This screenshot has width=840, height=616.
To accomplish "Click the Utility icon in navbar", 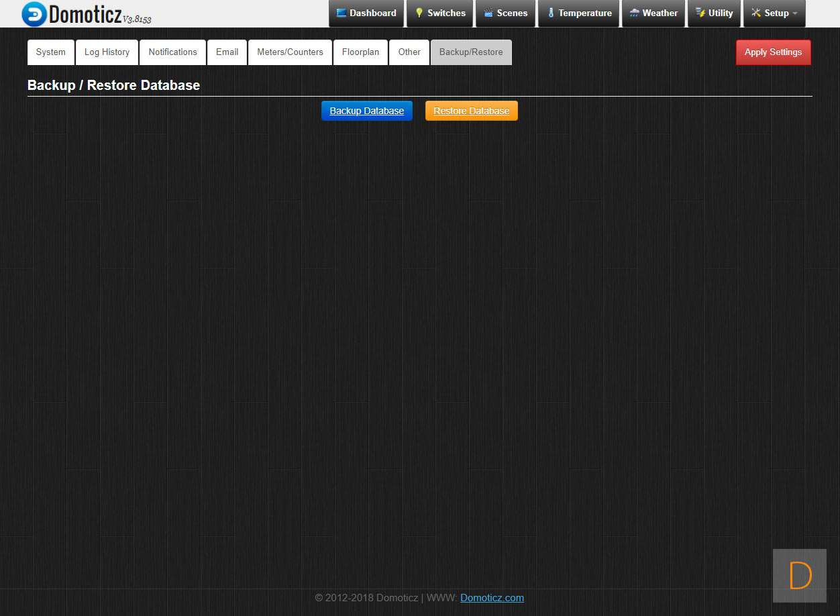I will pyautogui.click(x=700, y=13).
